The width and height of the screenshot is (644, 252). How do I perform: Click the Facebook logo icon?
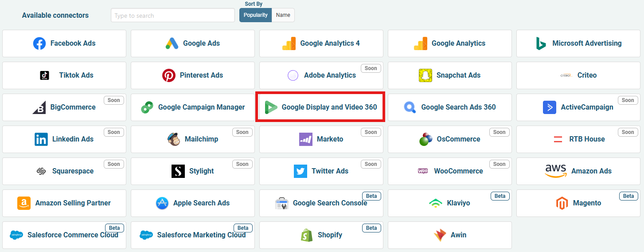click(x=39, y=43)
